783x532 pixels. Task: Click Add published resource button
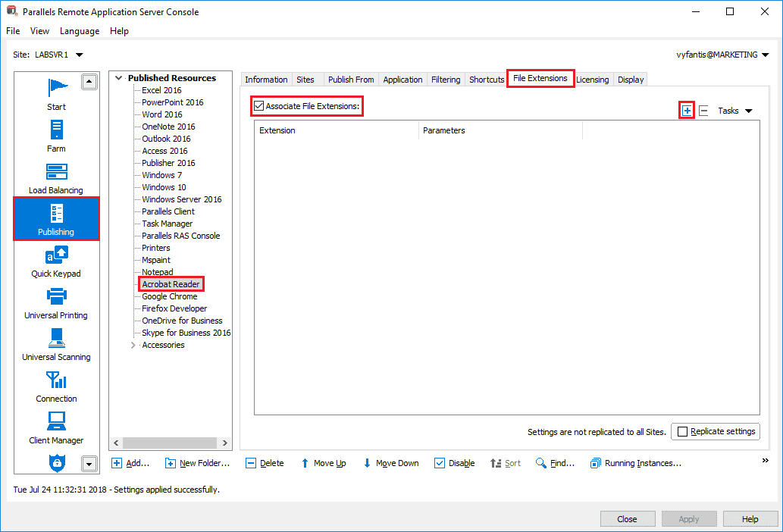coord(130,463)
